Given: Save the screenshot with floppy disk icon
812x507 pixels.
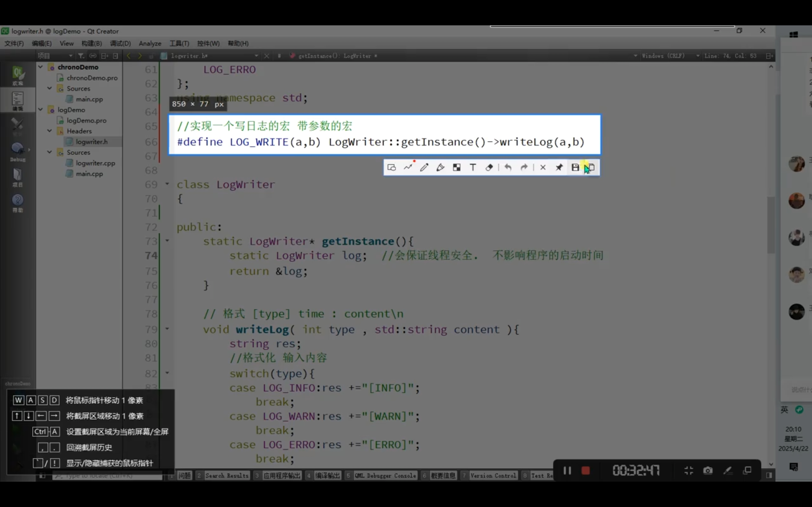Looking at the screenshot, I should point(575,167).
